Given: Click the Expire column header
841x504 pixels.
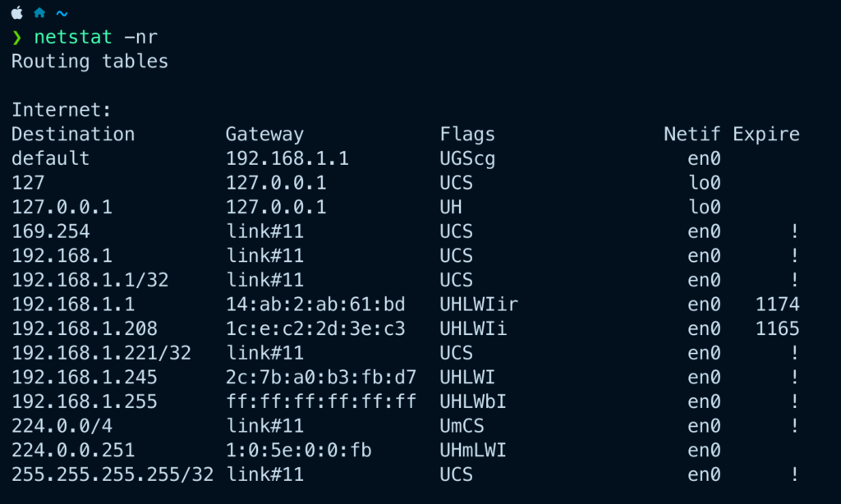Looking at the screenshot, I should 766,134.
